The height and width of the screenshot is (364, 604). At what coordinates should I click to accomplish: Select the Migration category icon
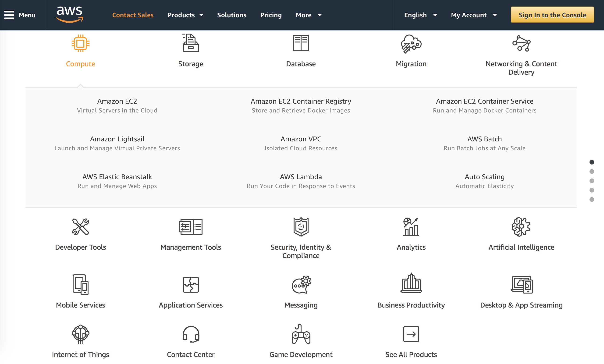tap(411, 44)
